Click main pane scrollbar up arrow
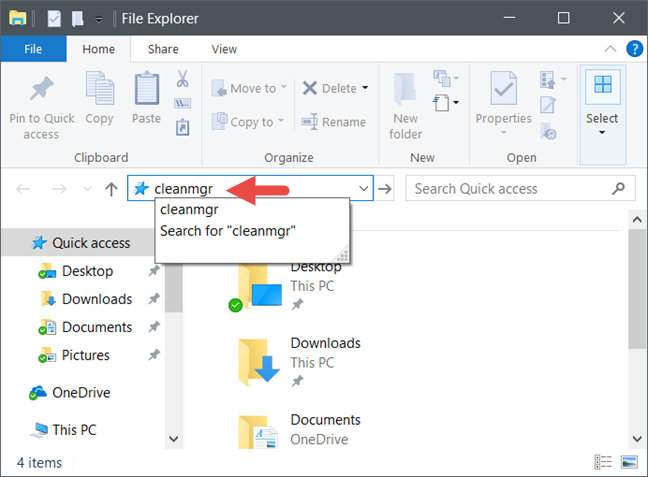The image size is (648, 477). click(637, 219)
